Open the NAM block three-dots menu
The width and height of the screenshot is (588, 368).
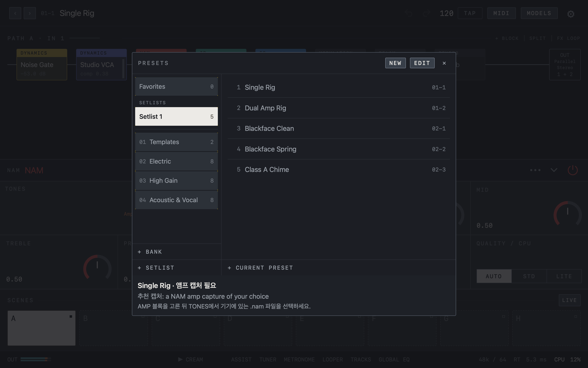535,170
